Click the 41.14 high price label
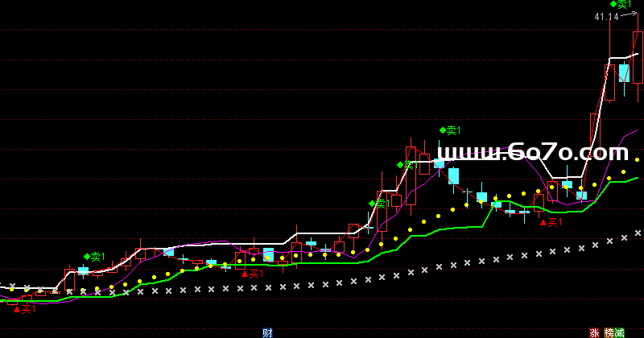 [606, 17]
